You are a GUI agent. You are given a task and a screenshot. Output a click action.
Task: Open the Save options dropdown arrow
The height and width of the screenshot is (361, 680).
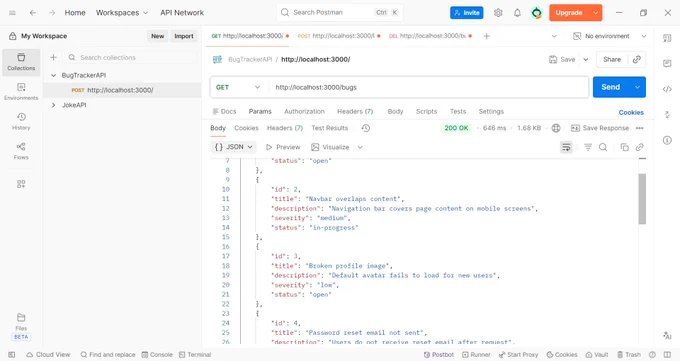[x=585, y=59]
